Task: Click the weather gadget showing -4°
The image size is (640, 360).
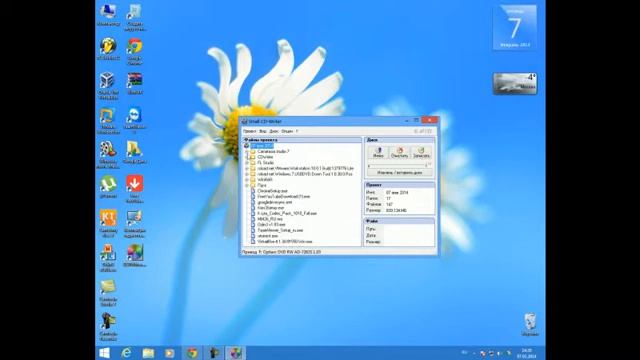Action: pos(515,84)
